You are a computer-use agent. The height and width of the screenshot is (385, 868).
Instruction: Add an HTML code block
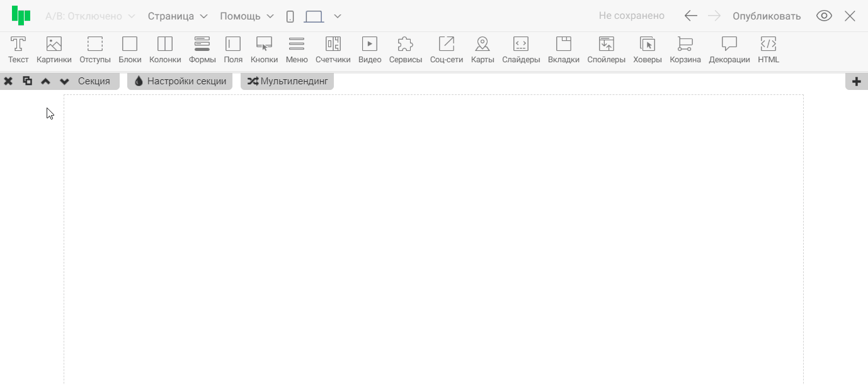pos(768,50)
